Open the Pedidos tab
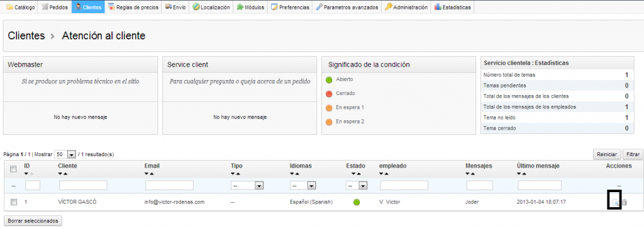The width and height of the screenshot is (644, 228). click(x=55, y=7)
